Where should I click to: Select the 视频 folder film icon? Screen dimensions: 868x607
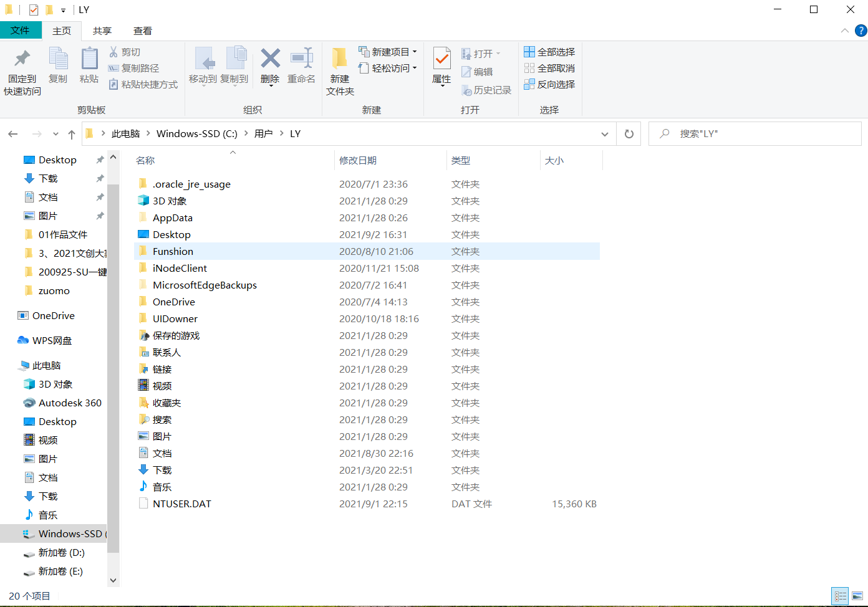click(143, 386)
